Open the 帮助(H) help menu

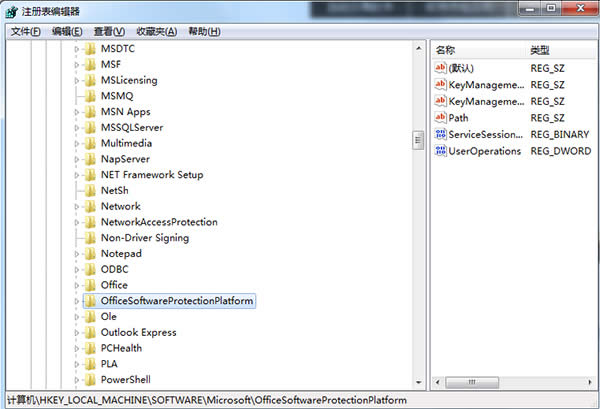click(x=203, y=31)
